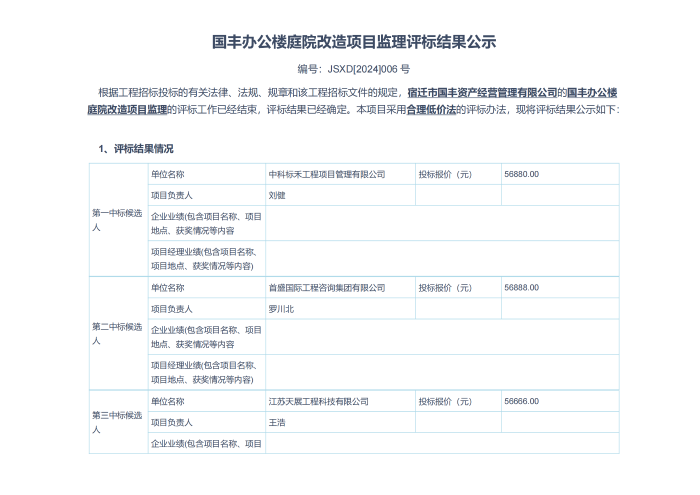This screenshot has height=495, width=700.
Task: Click second candidate's 投标报价（元） label
Action: (x=445, y=288)
